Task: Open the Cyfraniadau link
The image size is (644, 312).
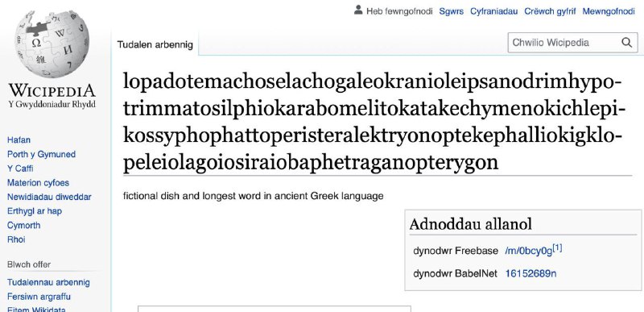Action: pyautogui.click(x=493, y=11)
